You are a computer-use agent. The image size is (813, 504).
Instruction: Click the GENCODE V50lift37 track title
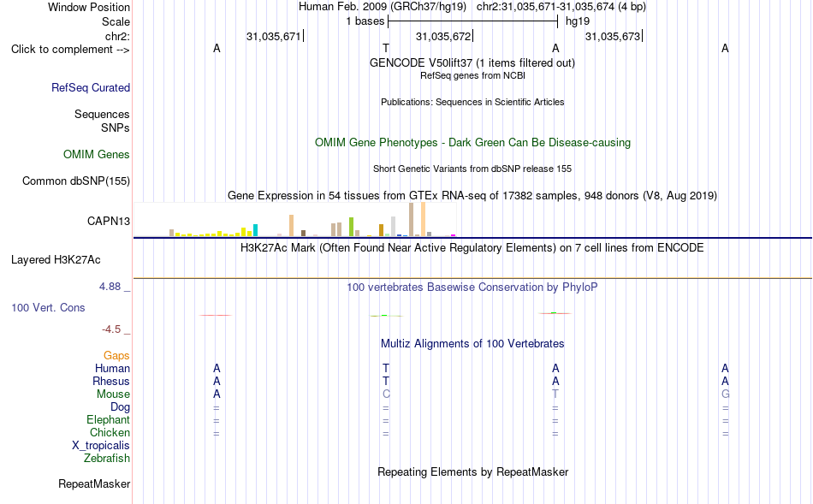tap(472, 62)
